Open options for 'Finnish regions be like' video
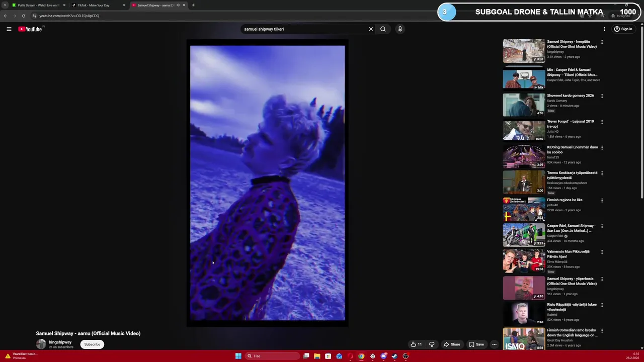This screenshot has height=362, width=644. point(602,201)
